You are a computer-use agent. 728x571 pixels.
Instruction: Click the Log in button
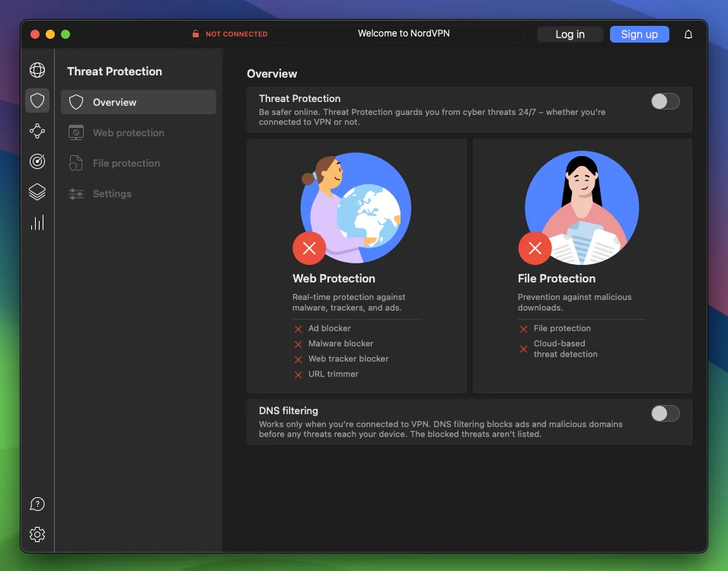coord(570,34)
